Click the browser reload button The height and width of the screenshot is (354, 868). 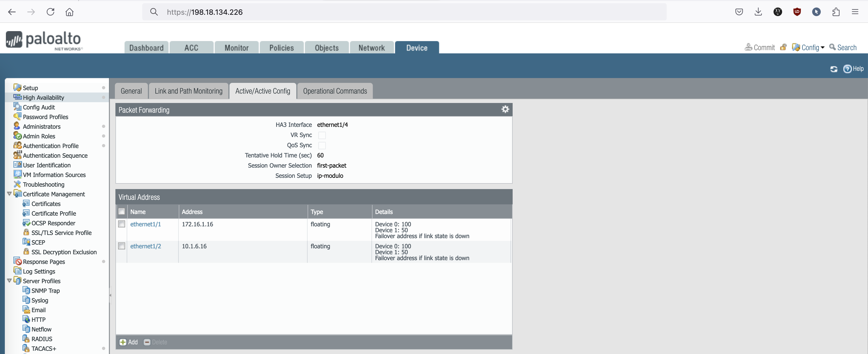coord(50,12)
